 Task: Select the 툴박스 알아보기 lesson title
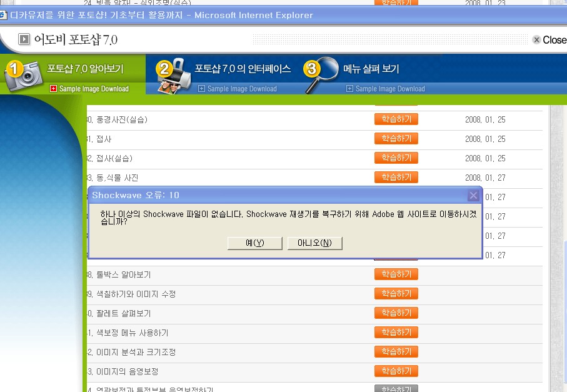click(x=124, y=275)
